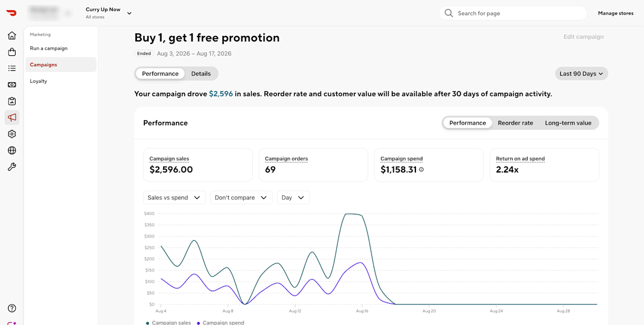644x325 pixels.
Task: Open the Settings gear icon
Action: [12, 134]
